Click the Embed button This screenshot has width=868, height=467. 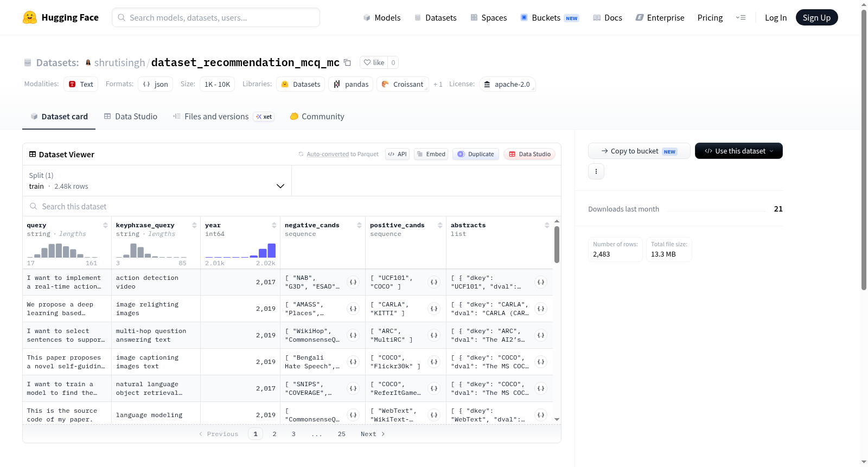[x=431, y=154]
